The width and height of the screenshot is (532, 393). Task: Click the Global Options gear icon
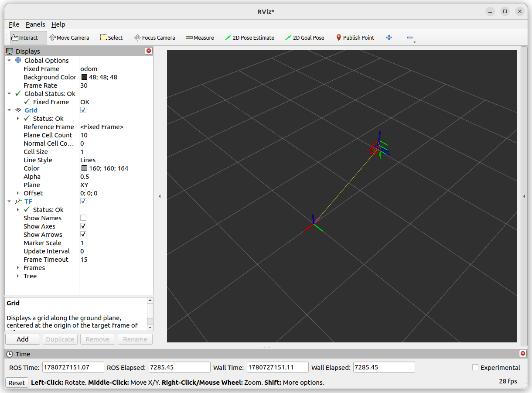(x=18, y=60)
